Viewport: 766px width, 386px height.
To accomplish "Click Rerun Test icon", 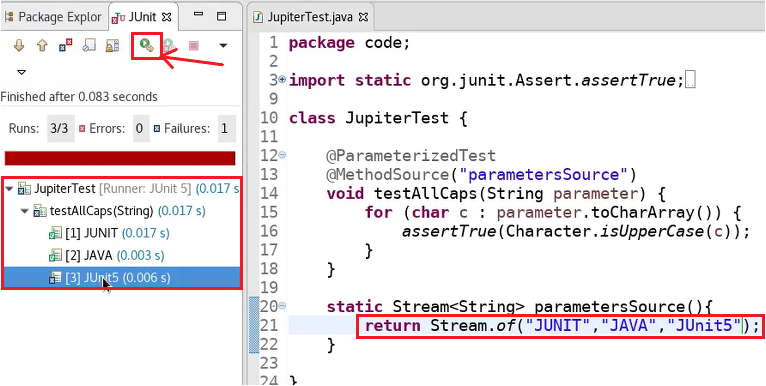I will (x=147, y=46).
